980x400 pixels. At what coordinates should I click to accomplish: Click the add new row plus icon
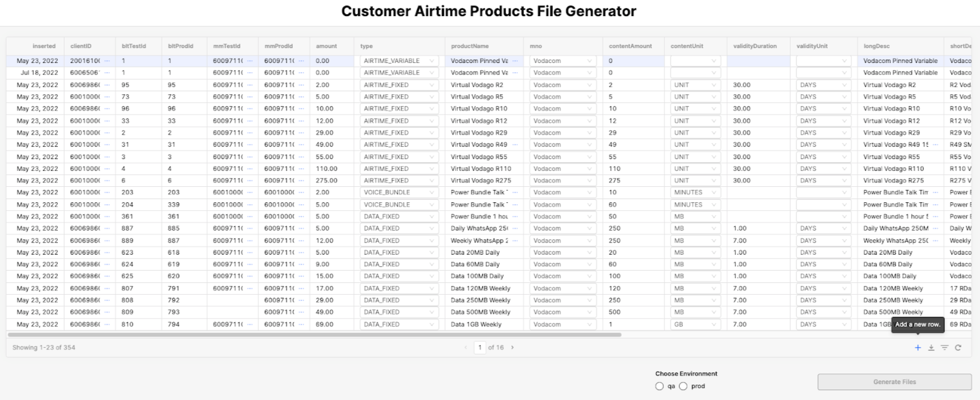pos(918,348)
